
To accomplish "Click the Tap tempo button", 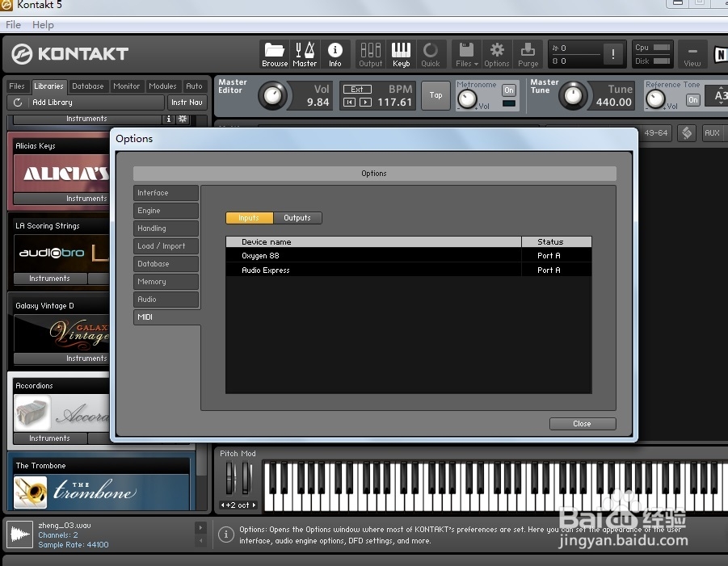I will pyautogui.click(x=436, y=95).
